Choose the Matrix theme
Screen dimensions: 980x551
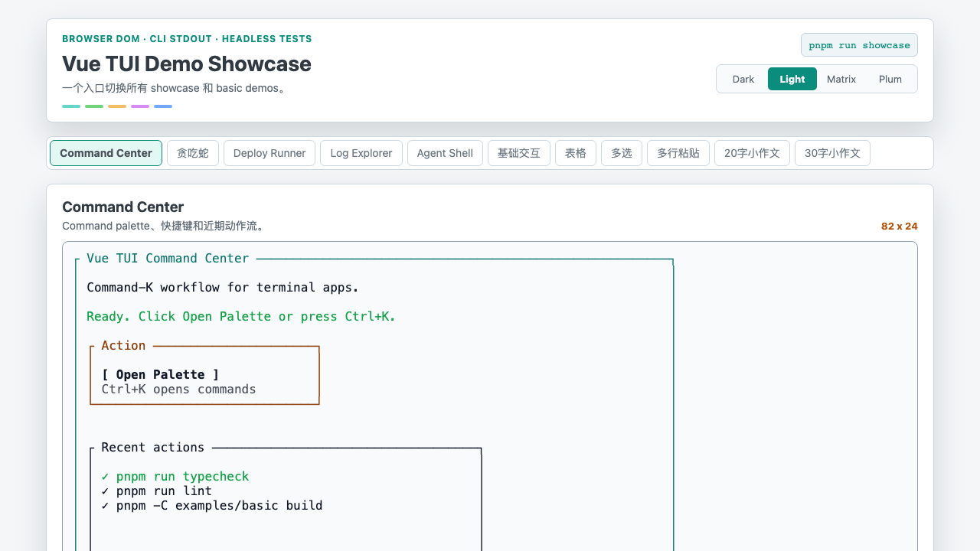pyautogui.click(x=841, y=79)
